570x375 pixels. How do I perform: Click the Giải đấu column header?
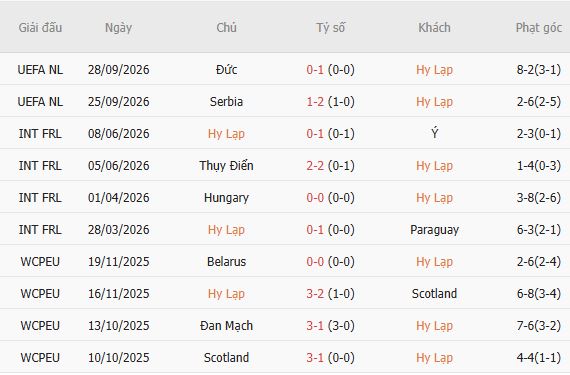(x=40, y=28)
